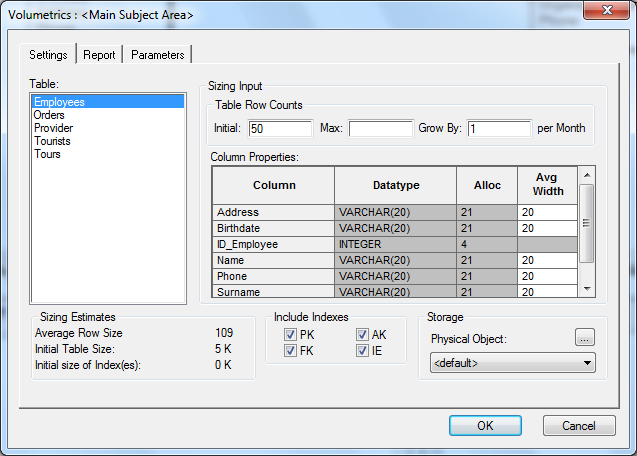Select Provider in the Table list
The height and width of the screenshot is (456, 637).
(x=108, y=128)
